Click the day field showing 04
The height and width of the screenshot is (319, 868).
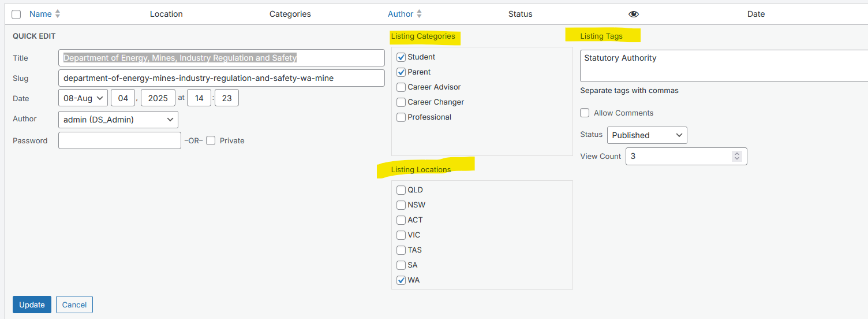(x=123, y=98)
